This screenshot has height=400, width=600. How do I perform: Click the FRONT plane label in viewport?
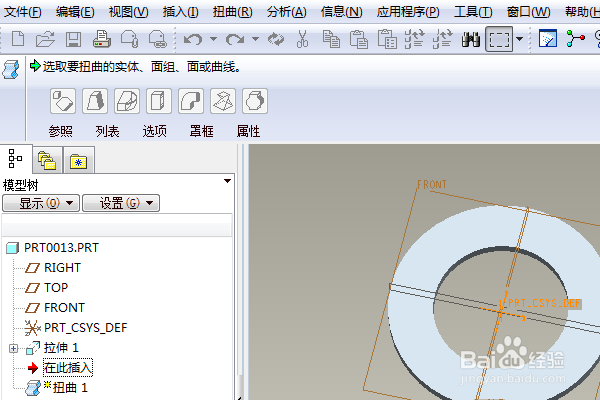(x=432, y=184)
